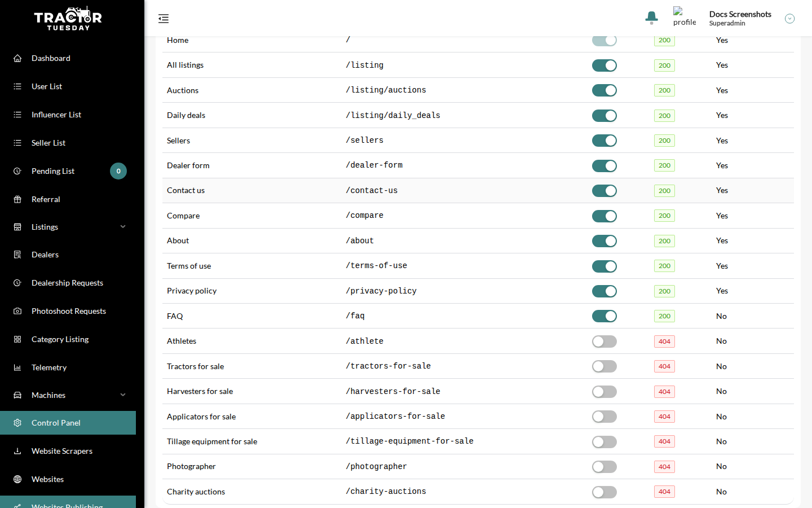The width and height of the screenshot is (812, 508).
Task: Expand the Machines submenu chevron
Action: click(123, 395)
